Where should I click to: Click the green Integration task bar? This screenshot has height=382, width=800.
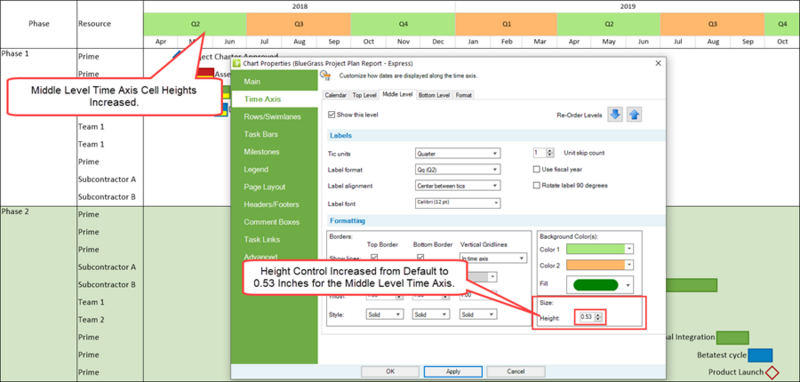point(732,337)
